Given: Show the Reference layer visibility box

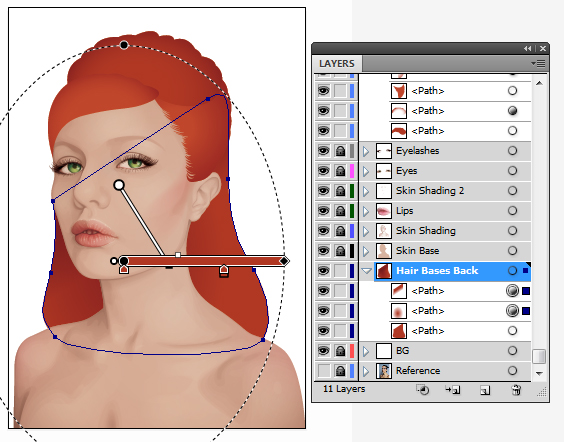Looking at the screenshot, I should point(323,370).
